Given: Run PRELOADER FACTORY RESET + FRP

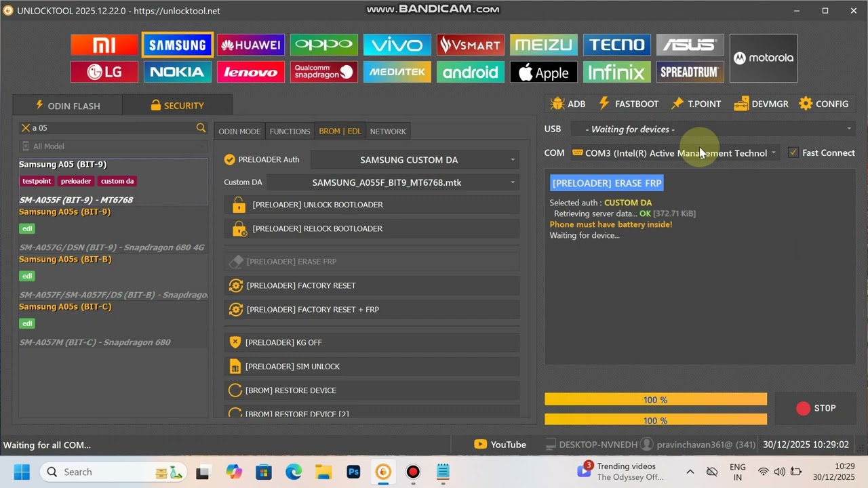Looking at the screenshot, I should (372, 309).
